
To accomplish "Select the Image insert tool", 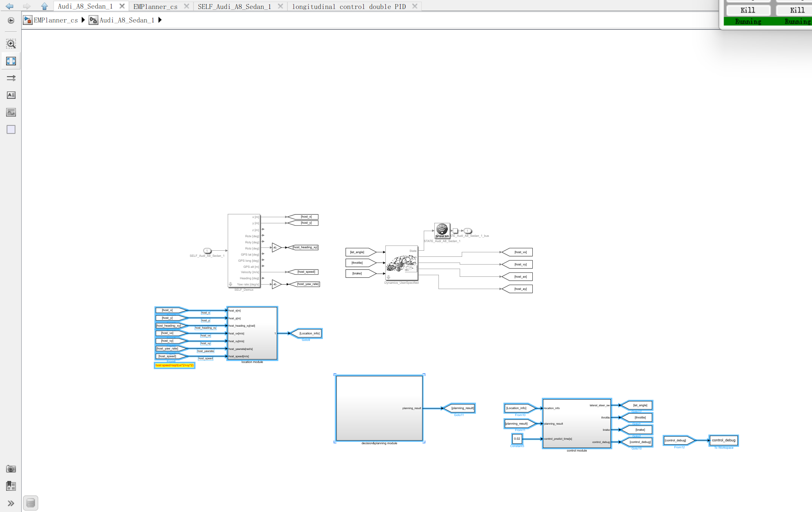I will click(11, 112).
